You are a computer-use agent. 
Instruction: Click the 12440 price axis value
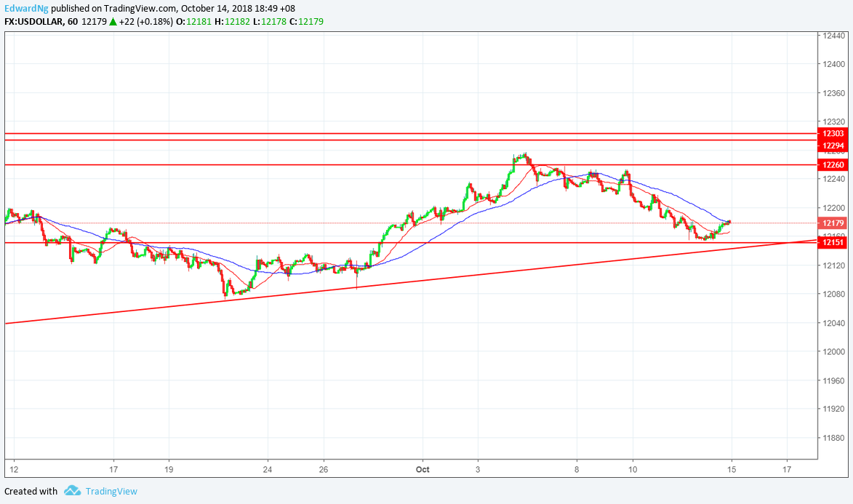(833, 36)
